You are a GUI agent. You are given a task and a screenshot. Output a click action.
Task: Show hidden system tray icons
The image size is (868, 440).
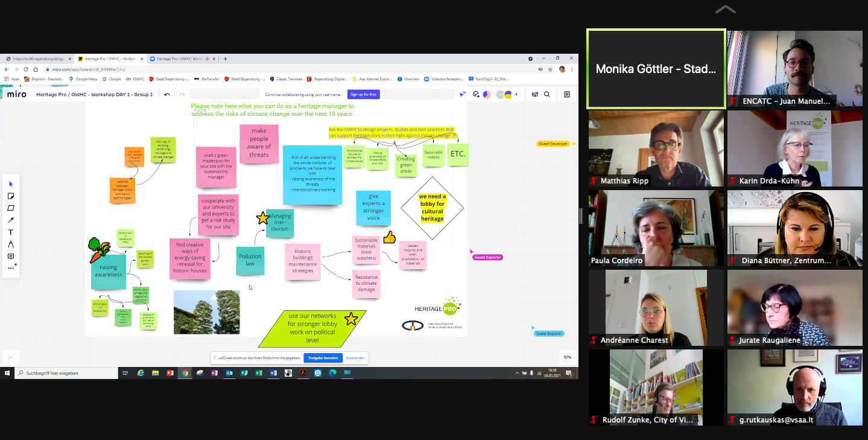[517, 373]
